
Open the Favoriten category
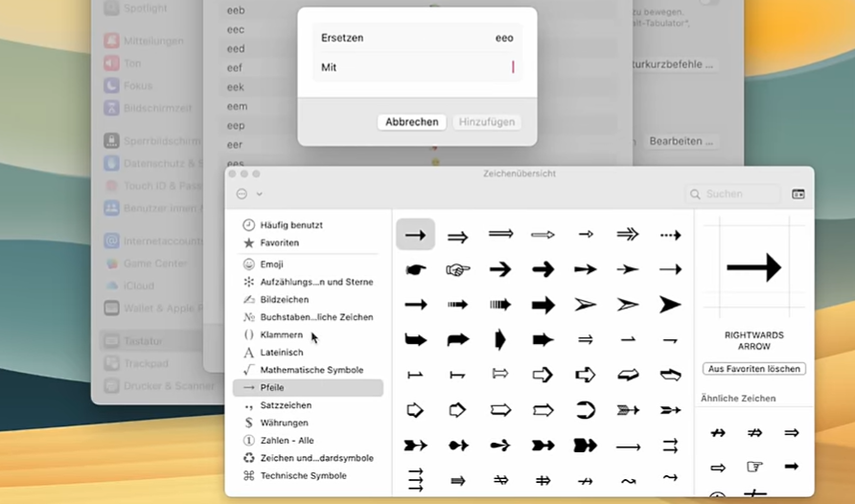pyautogui.click(x=279, y=242)
